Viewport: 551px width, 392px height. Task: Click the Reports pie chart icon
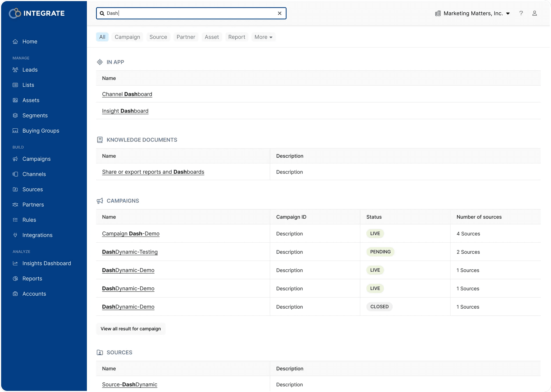coord(15,278)
